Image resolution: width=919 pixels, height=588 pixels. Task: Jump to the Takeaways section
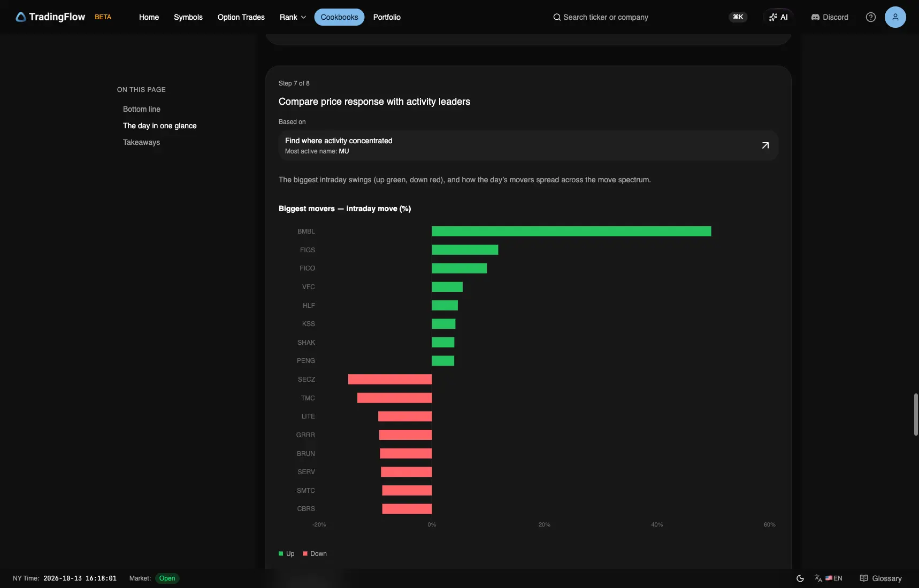141,142
